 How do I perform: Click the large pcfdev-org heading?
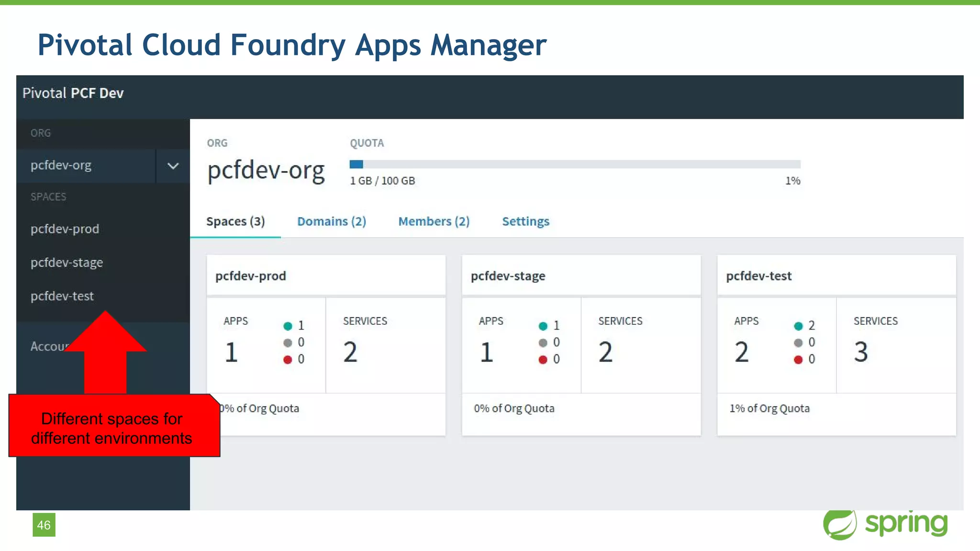point(266,171)
